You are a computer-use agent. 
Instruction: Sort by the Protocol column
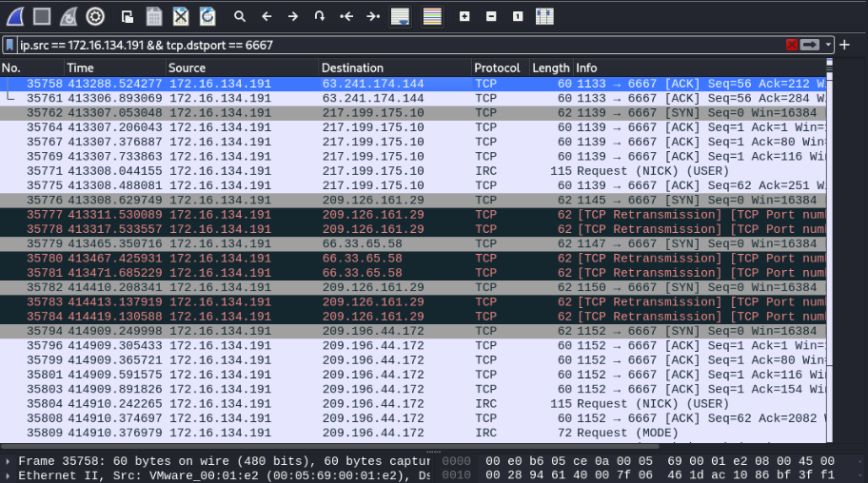(501, 68)
